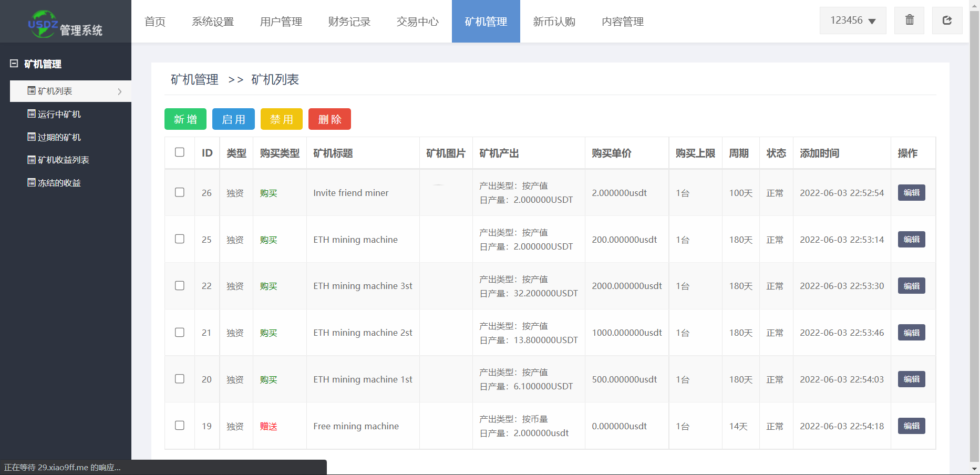Click 编辑 for ETH mining machine 3st
Image resolution: width=980 pixels, height=475 pixels.
pos(912,286)
